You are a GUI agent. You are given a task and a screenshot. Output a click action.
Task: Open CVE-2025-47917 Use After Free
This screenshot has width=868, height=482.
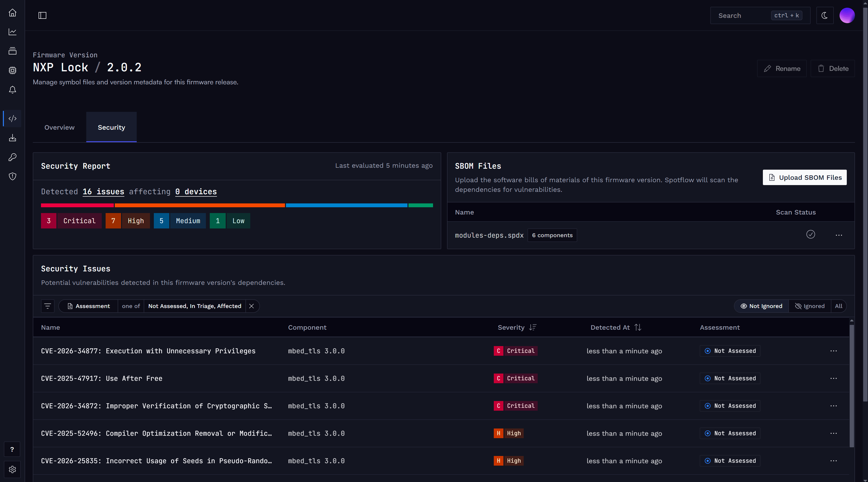(102, 378)
